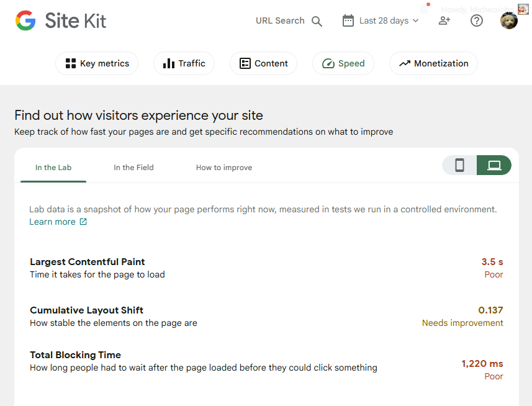Image resolution: width=532 pixels, height=406 pixels.
Task: Click the user avatar picture
Action: 509,20
